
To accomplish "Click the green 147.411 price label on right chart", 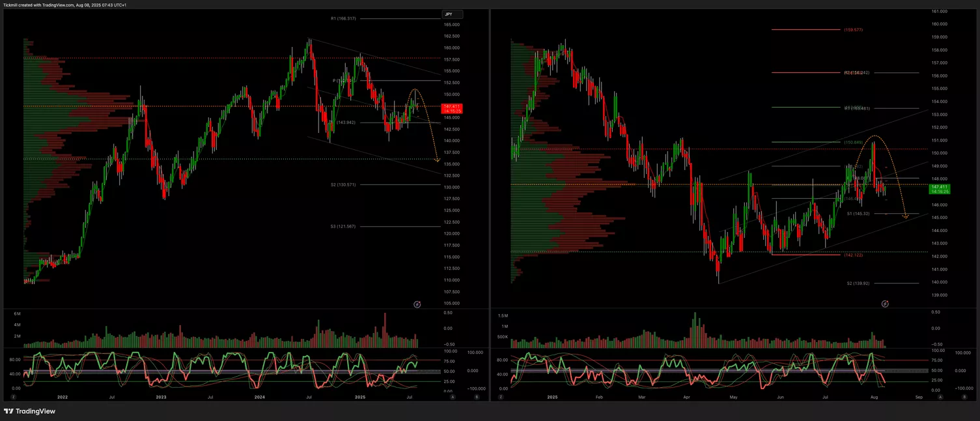I will pos(938,188).
